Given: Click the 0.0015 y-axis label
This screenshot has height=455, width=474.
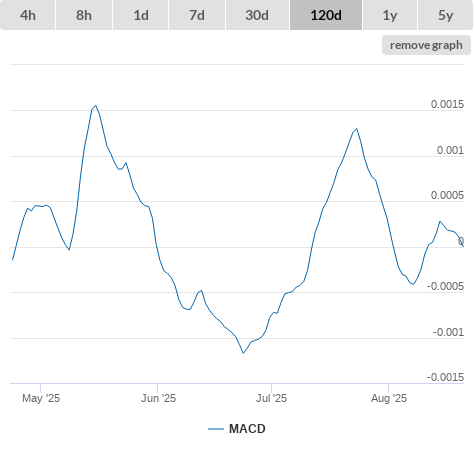Looking at the screenshot, I should pyautogui.click(x=447, y=104).
